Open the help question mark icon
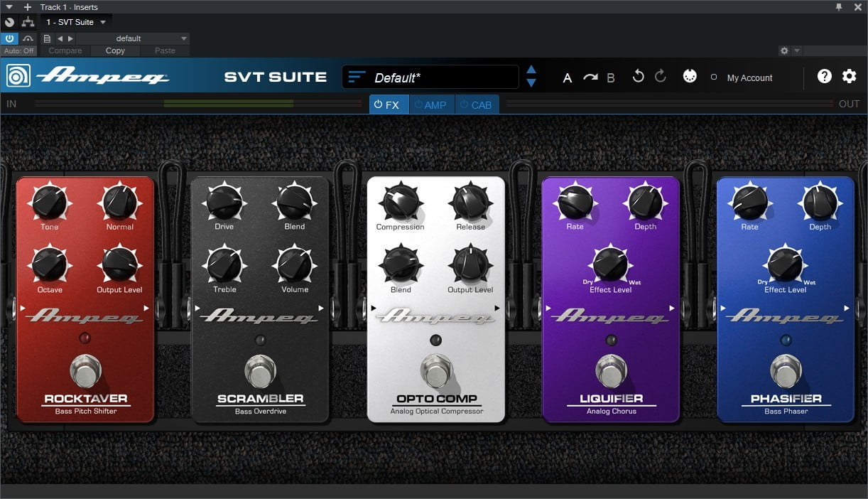 825,77
